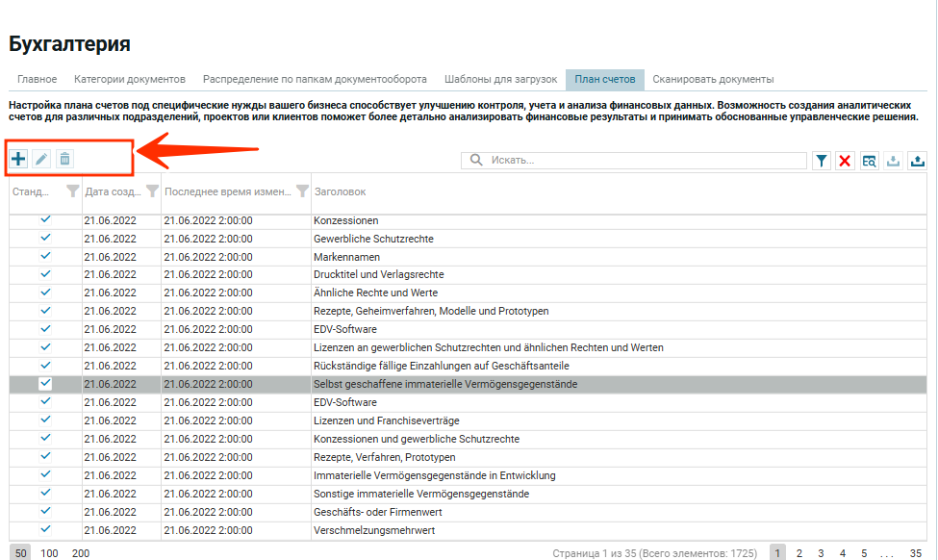Click the red X clear filter icon
The image size is (938, 560).
(x=845, y=161)
